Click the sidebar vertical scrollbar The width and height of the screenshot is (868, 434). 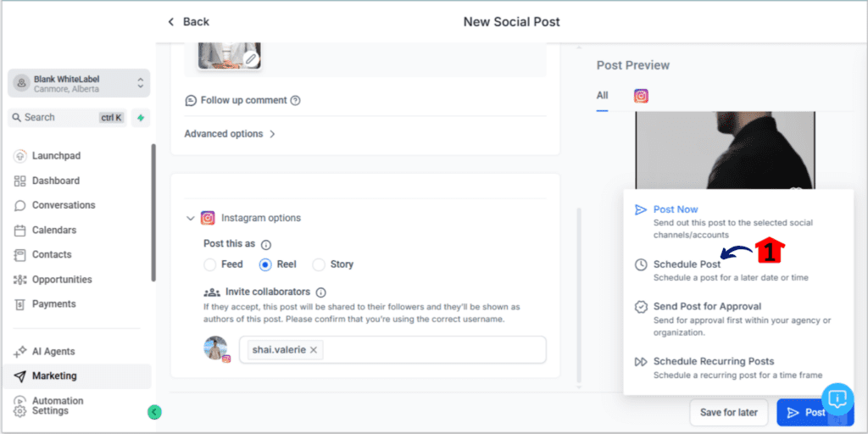[153, 213]
